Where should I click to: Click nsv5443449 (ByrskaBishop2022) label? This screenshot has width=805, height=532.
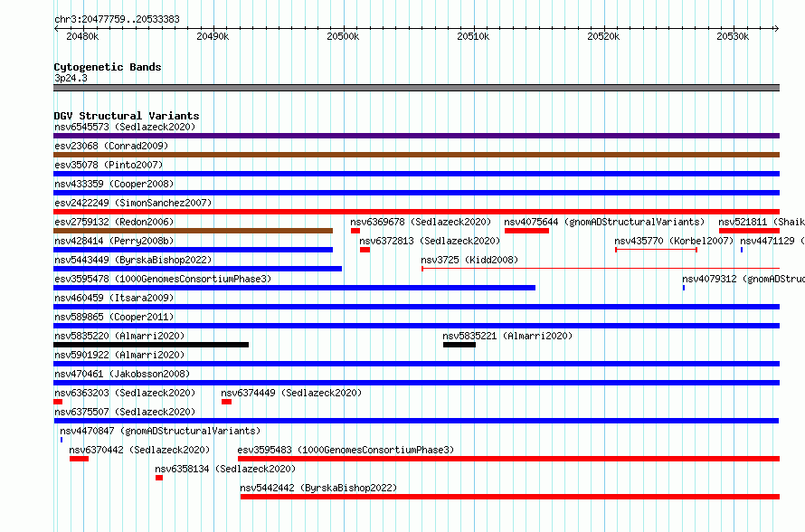coord(133,260)
